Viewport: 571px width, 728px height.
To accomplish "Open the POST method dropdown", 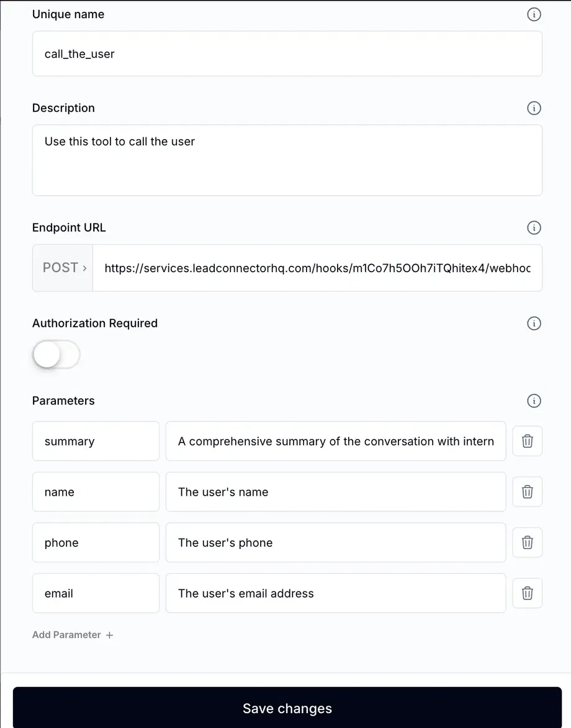I will coord(63,268).
